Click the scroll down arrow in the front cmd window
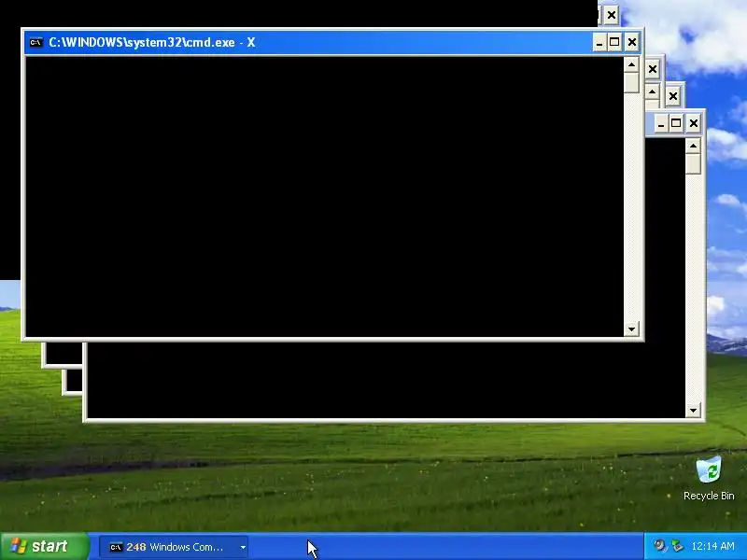747x560 pixels. (631, 329)
